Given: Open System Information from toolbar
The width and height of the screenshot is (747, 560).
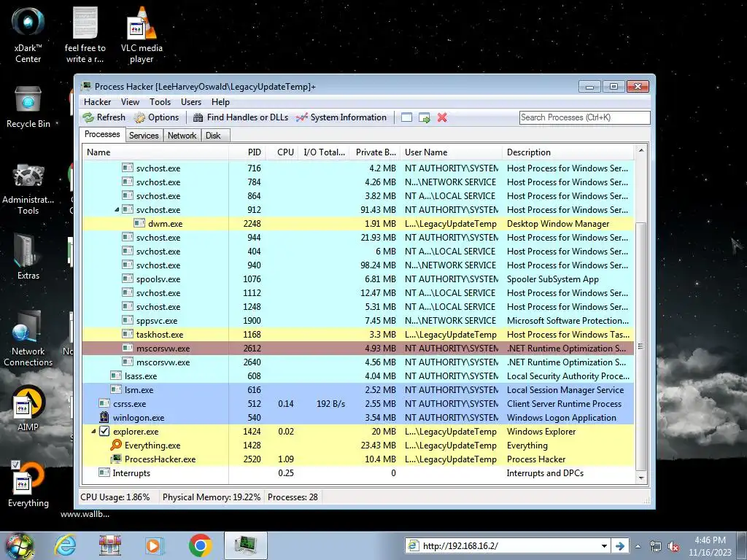Looking at the screenshot, I should click(341, 117).
